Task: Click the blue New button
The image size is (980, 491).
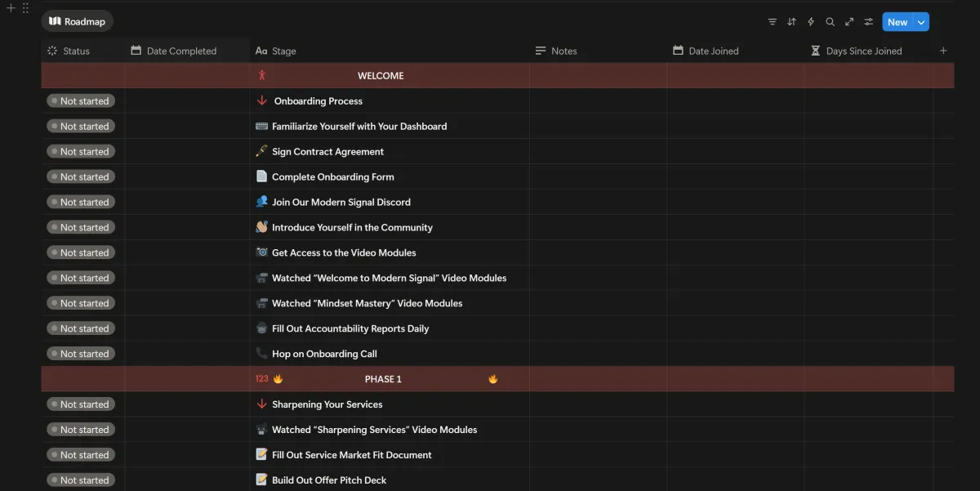Action: (898, 22)
